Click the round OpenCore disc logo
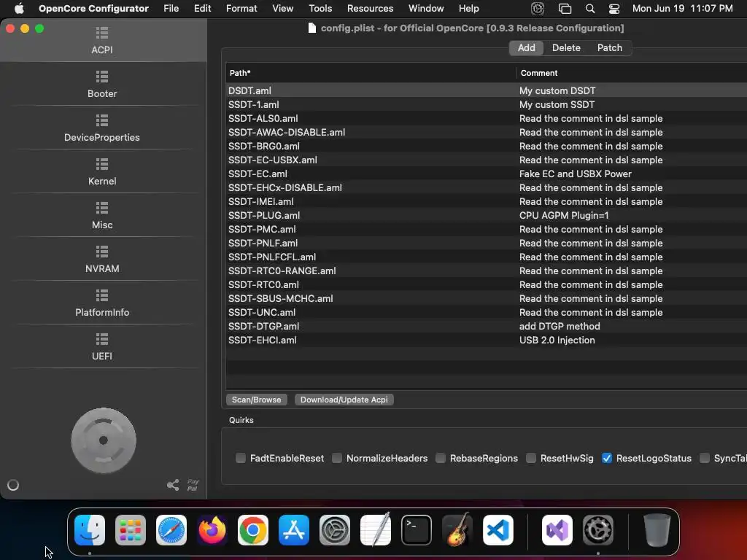This screenshot has height=560, width=747. [104, 440]
